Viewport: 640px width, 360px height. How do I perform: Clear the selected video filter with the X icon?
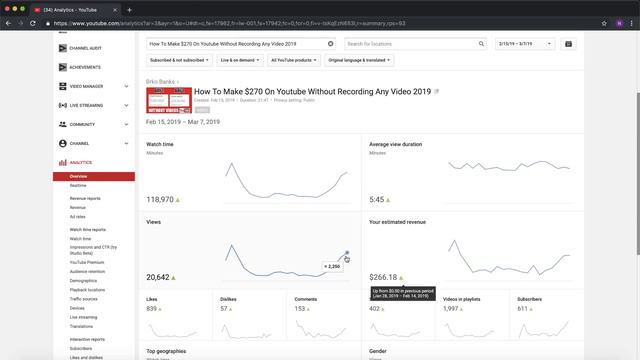pos(331,44)
